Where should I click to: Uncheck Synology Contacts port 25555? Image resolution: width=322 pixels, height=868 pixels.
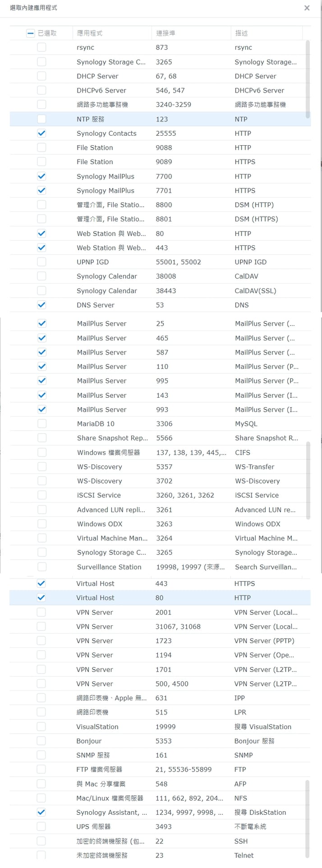41,133
